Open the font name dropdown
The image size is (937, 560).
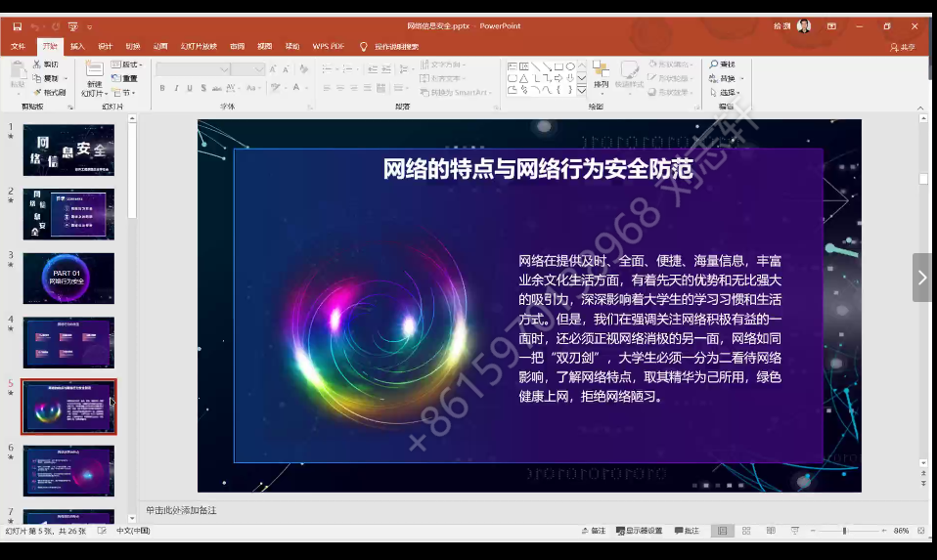[x=225, y=69]
